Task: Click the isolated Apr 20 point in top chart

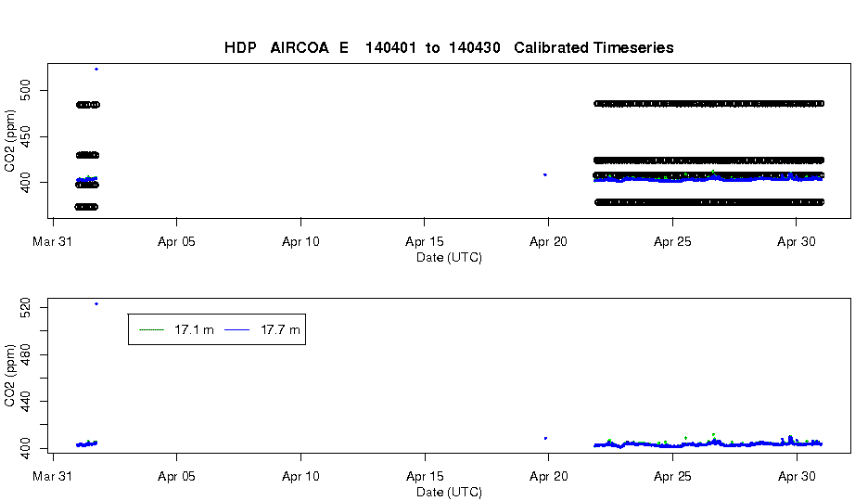Action: (545, 175)
